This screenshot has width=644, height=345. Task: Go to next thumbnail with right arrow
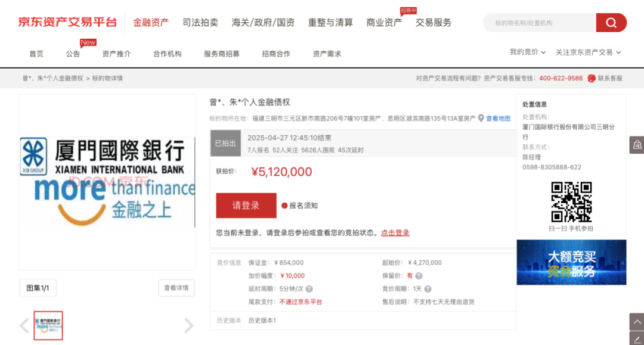pyautogui.click(x=188, y=326)
